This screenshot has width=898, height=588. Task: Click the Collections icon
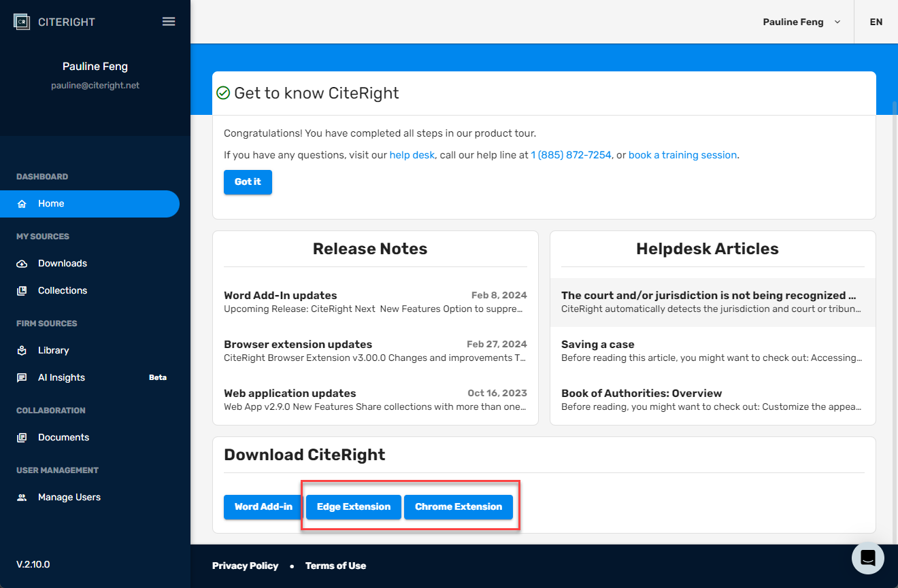click(x=22, y=291)
